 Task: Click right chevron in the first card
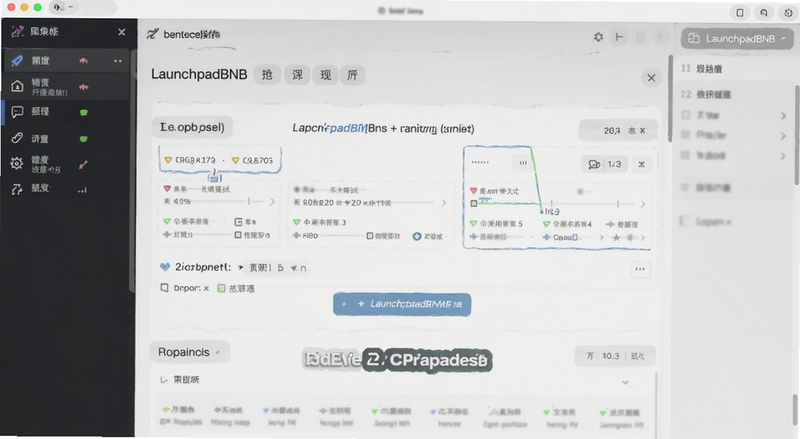click(272, 202)
